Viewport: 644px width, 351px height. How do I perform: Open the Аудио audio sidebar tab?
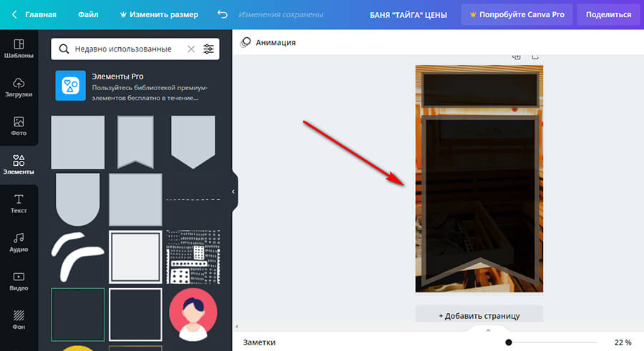[19, 242]
